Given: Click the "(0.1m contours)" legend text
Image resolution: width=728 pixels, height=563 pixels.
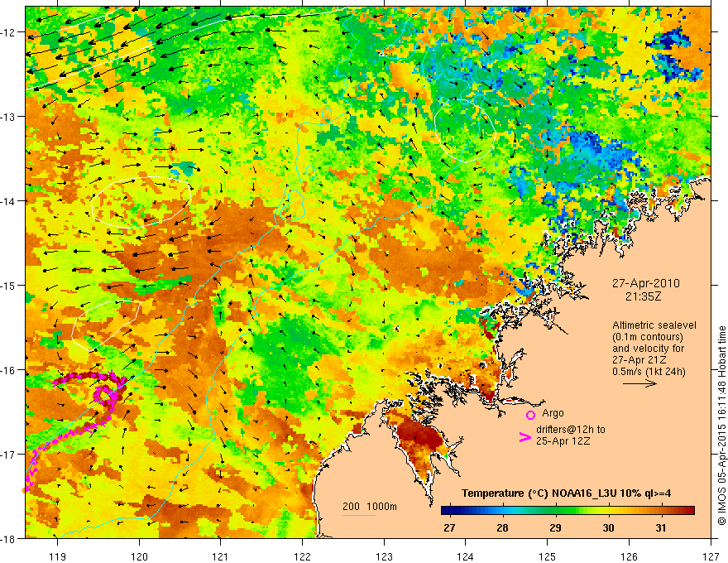Looking at the screenshot, I should (648, 337).
